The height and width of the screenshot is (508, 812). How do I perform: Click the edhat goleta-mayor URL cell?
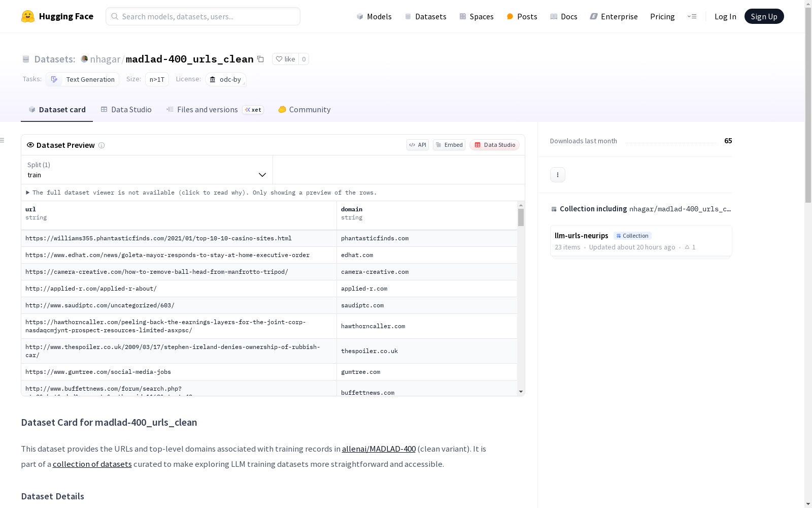[179, 255]
